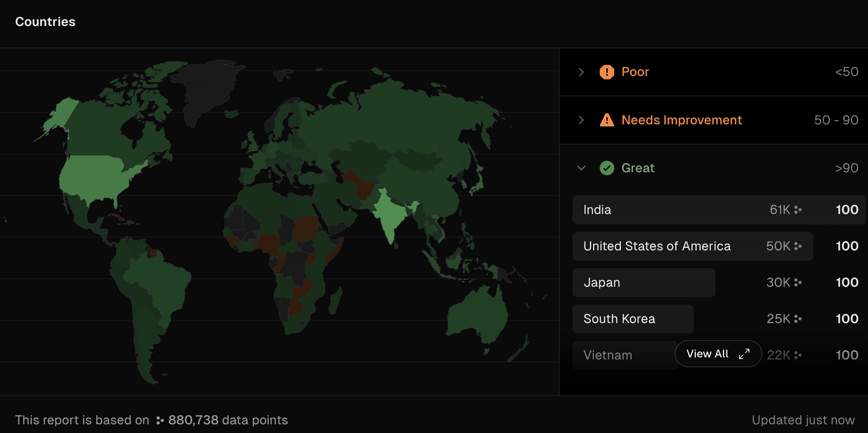Collapse the Great category section
The image size is (868, 433).
click(581, 168)
